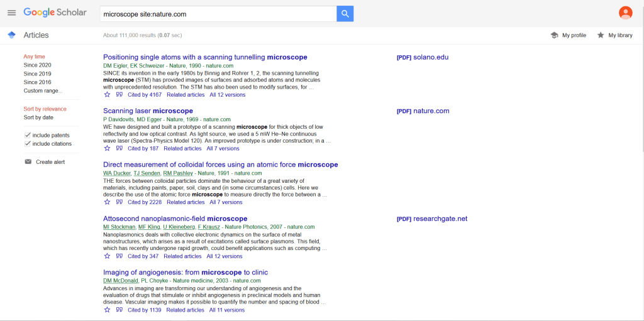Select Sort by date option
Viewport: 644px width, 321px height.
(38, 117)
